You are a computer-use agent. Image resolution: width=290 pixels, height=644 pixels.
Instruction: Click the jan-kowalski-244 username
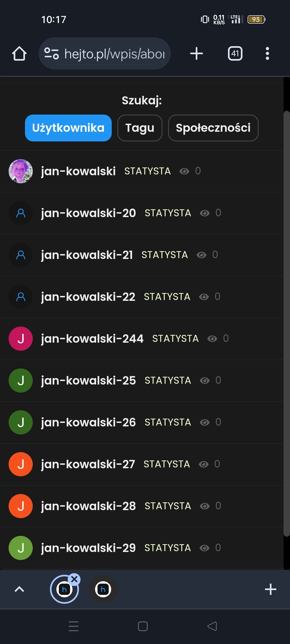point(92,339)
